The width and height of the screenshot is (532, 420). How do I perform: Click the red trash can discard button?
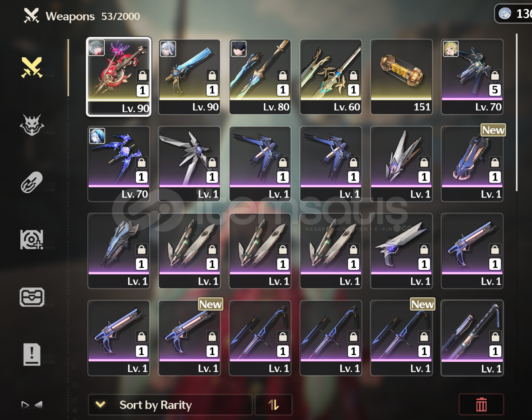point(482,404)
